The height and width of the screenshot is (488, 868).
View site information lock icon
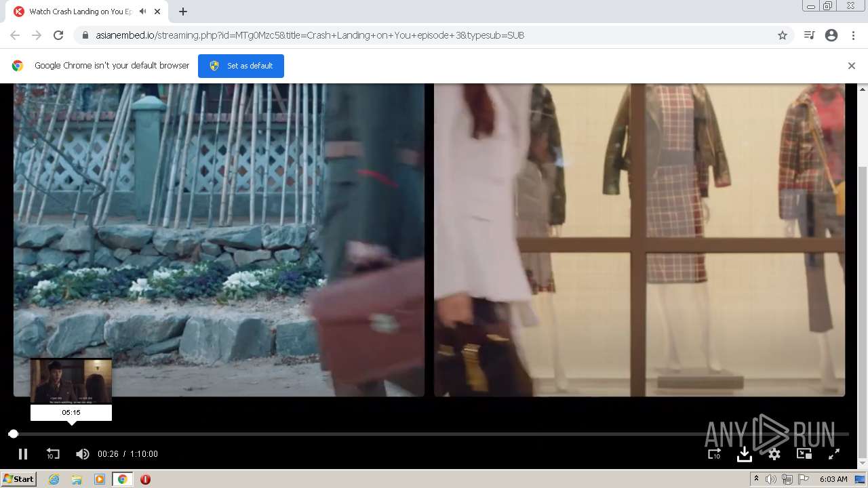(x=85, y=35)
